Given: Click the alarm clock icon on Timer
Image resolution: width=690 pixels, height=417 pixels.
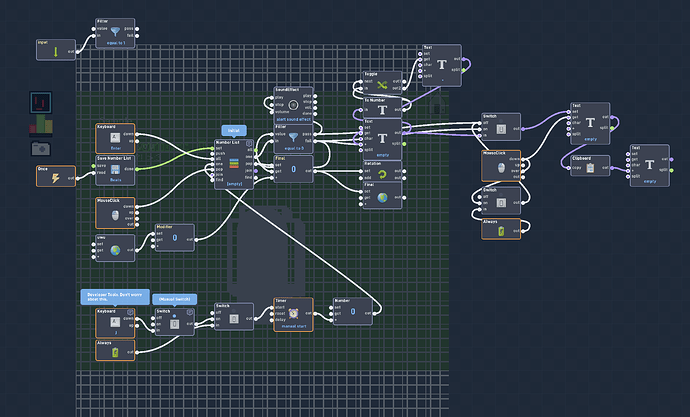Looking at the screenshot, I should point(294,313).
